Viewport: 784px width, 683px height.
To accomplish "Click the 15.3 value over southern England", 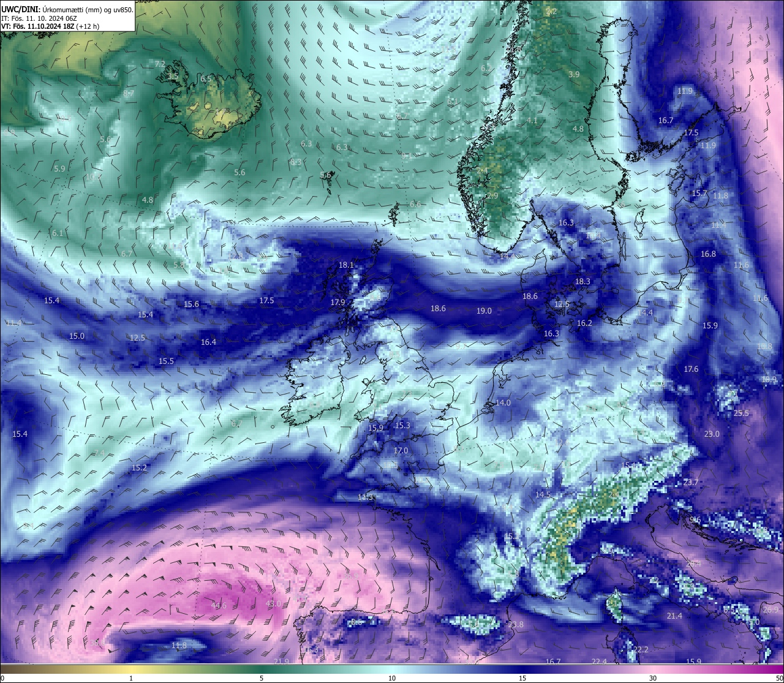I will [x=402, y=425].
